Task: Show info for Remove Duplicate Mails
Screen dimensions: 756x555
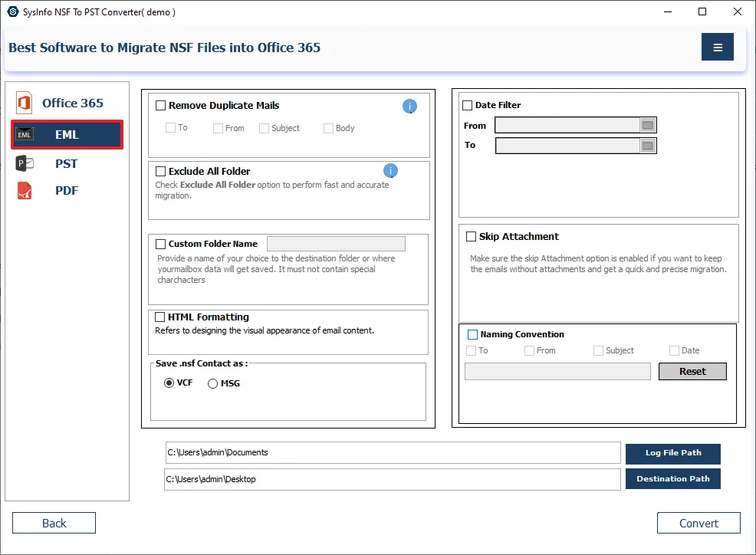Action: (409, 107)
